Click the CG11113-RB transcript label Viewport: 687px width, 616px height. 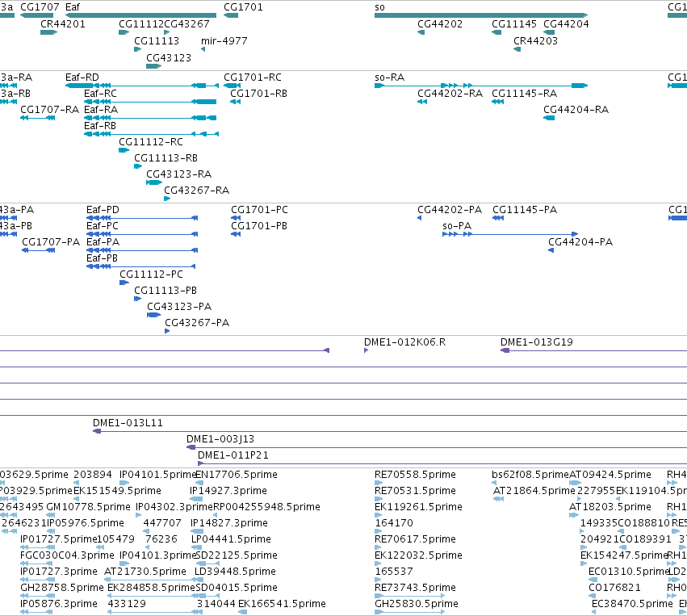coord(165,157)
